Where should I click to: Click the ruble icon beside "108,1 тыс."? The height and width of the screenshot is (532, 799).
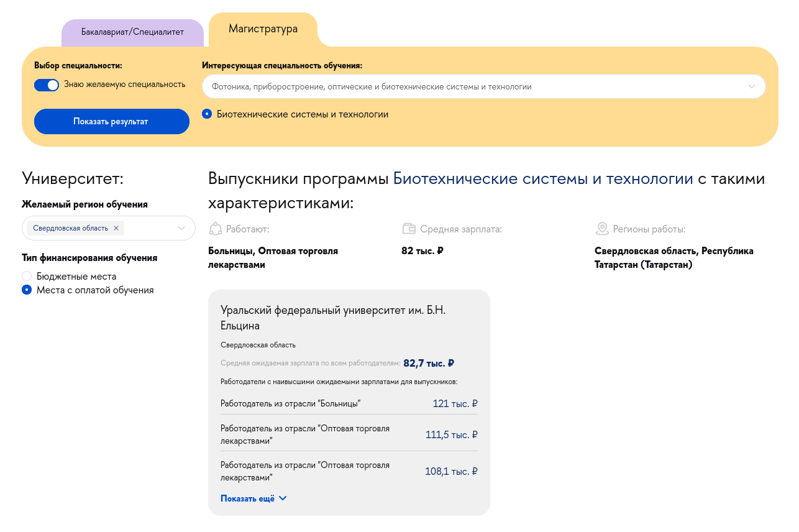click(475, 471)
